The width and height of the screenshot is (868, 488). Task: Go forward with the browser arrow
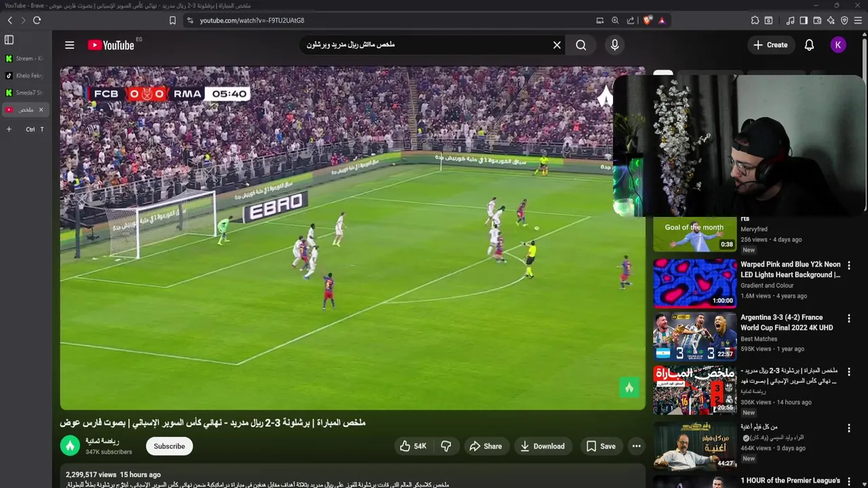click(23, 20)
